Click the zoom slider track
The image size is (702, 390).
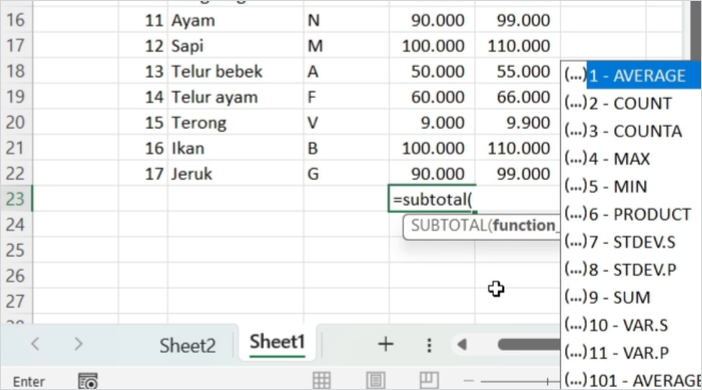click(519, 381)
